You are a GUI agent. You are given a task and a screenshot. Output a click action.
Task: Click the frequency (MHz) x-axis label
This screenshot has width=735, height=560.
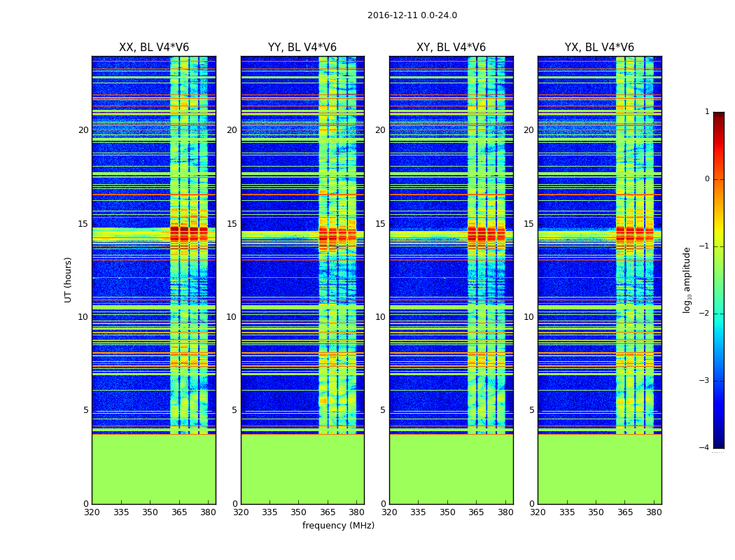tap(338, 526)
